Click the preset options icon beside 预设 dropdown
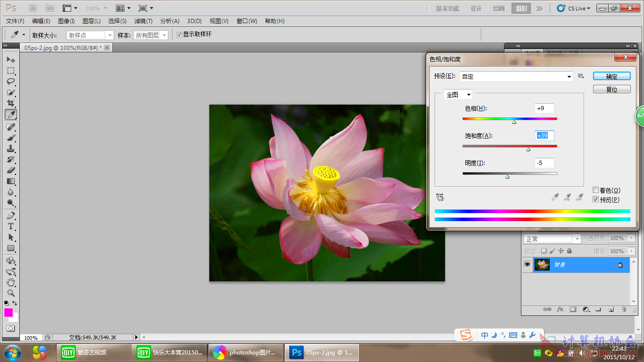Image resolution: width=644 pixels, height=362 pixels. (581, 76)
